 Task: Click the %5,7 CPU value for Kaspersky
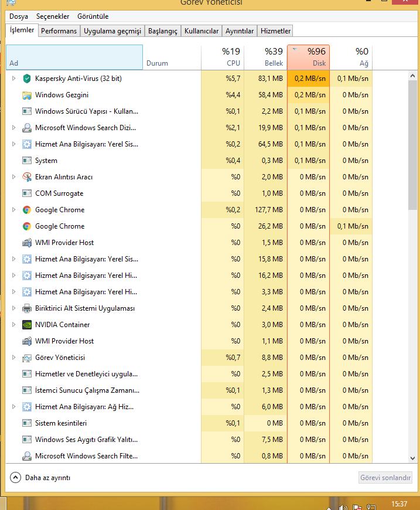233,79
